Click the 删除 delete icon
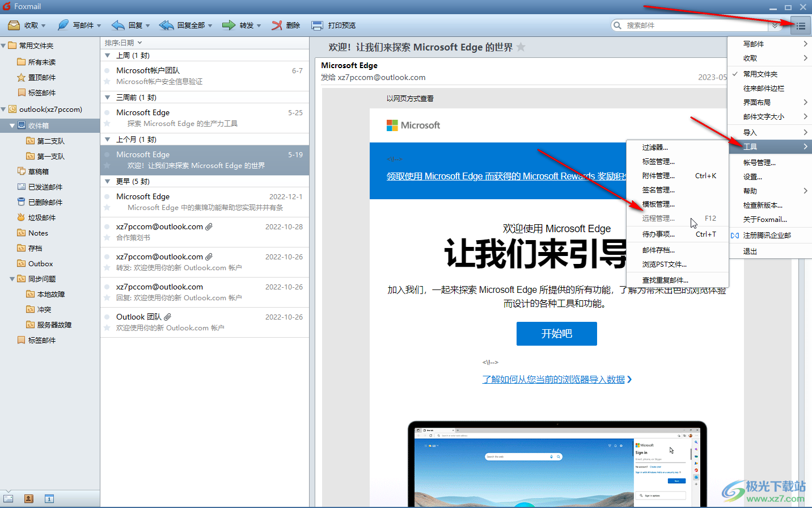Screen dimensions: 812x508 277,25
